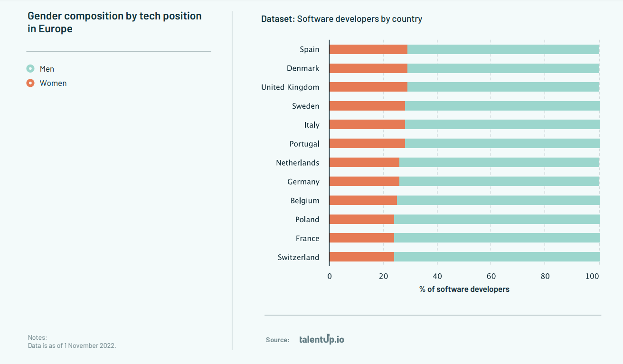Click the 40 axis tick label
Image resolution: width=623 pixels, height=364 pixels.
point(437,276)
